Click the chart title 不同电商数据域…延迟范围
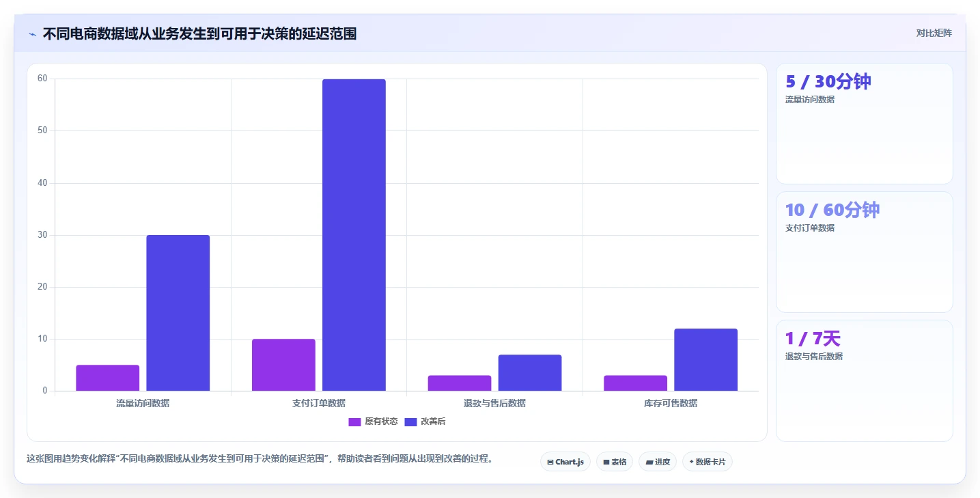Viewport: 980px width, 498px height. pyautogui.click(x=199, y=33)
